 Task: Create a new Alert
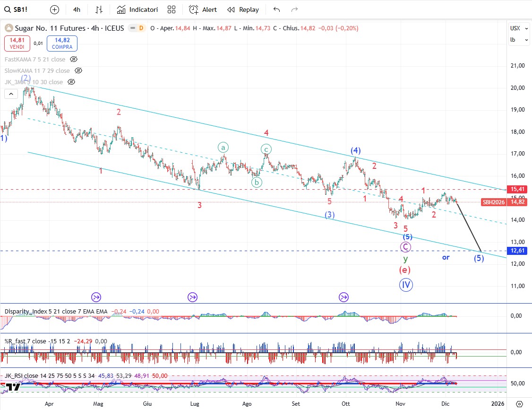(x=203, y=10)
